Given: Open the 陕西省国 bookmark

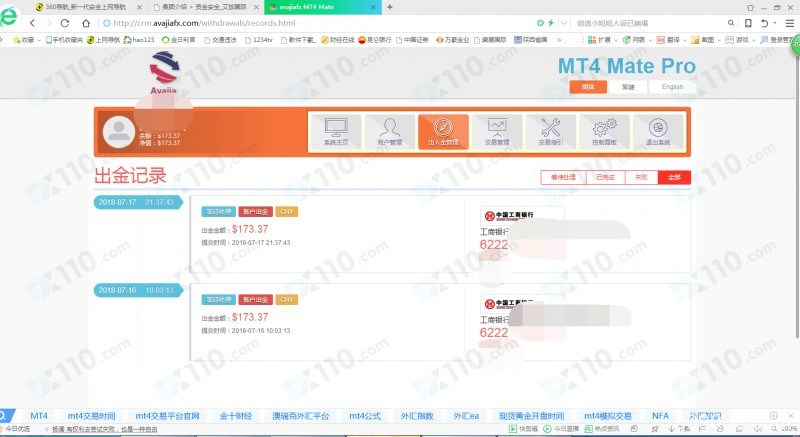Looking at the screenshot, I should [531, 40].
